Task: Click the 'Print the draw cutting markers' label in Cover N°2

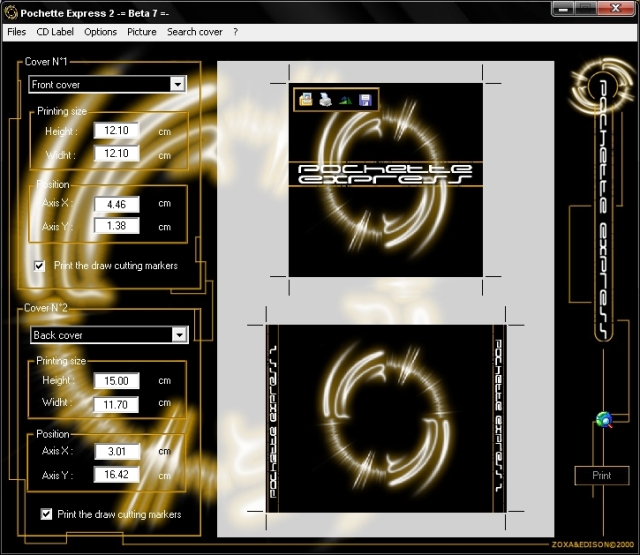Action: 119,514
